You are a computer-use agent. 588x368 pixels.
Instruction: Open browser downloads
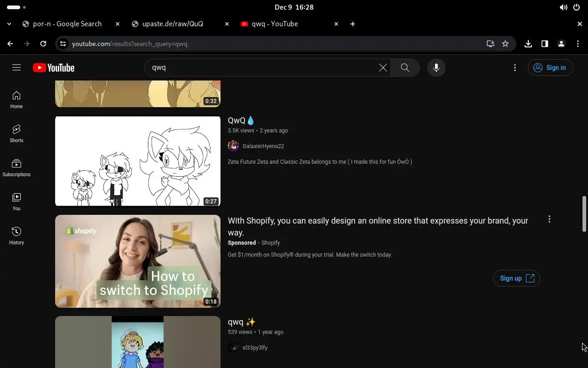click(528, 44)
